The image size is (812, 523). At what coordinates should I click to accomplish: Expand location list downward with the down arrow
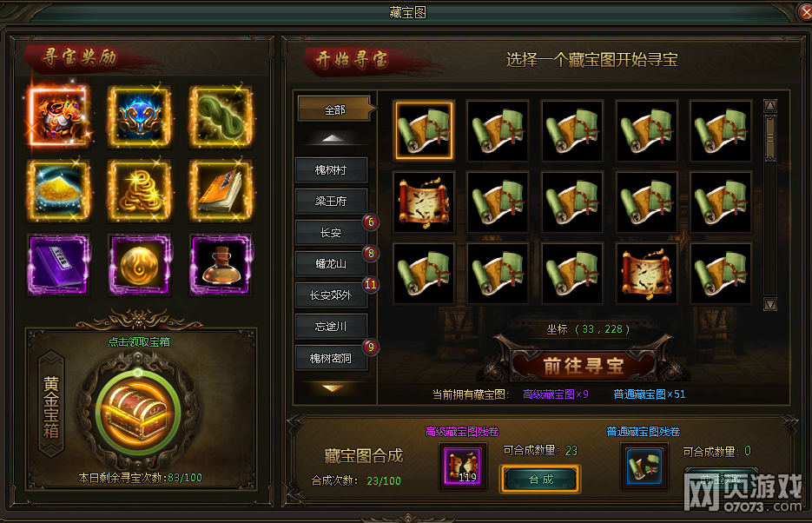tap(333, 387)
